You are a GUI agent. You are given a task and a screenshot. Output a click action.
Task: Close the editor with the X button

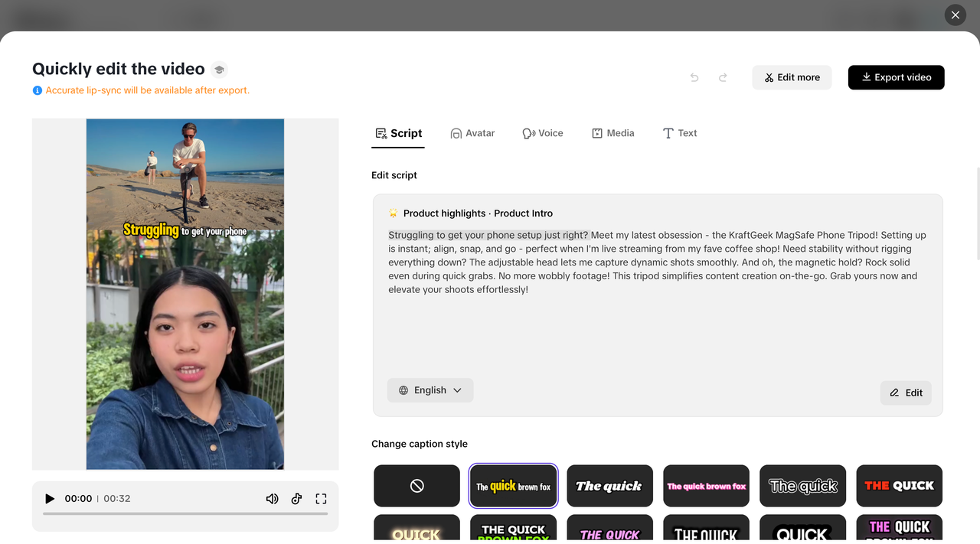(x=955, y=15)
